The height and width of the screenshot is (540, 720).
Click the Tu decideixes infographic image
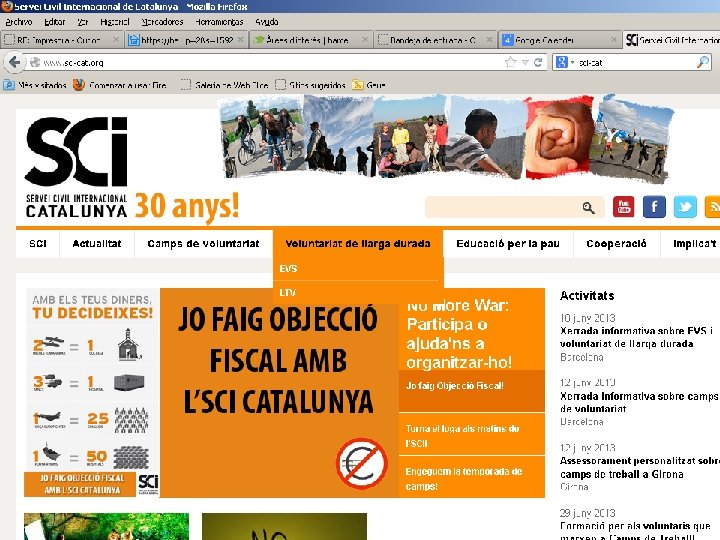coord(92,392)
